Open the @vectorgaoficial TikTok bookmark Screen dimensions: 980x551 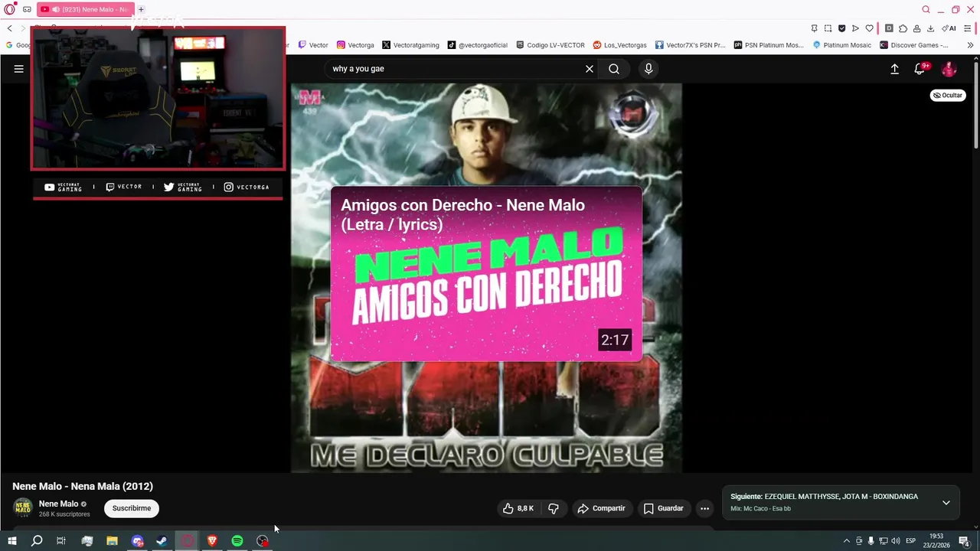tap(478, 45)
